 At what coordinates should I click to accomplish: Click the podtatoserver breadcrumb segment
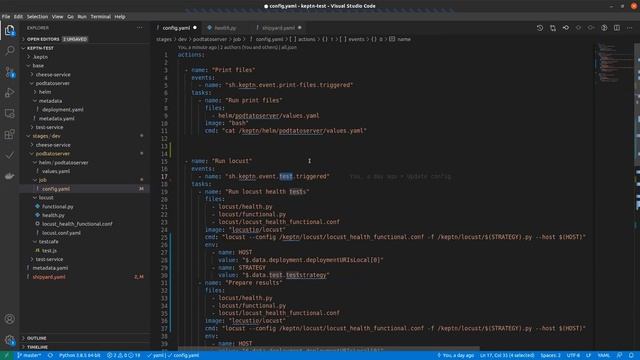(209, 39)
